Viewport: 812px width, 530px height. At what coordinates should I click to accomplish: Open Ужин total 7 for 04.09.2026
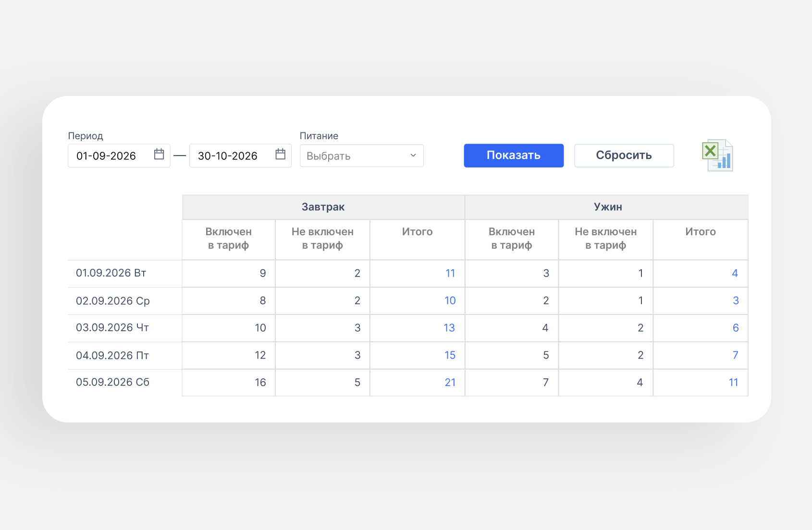tap(736, 355)
